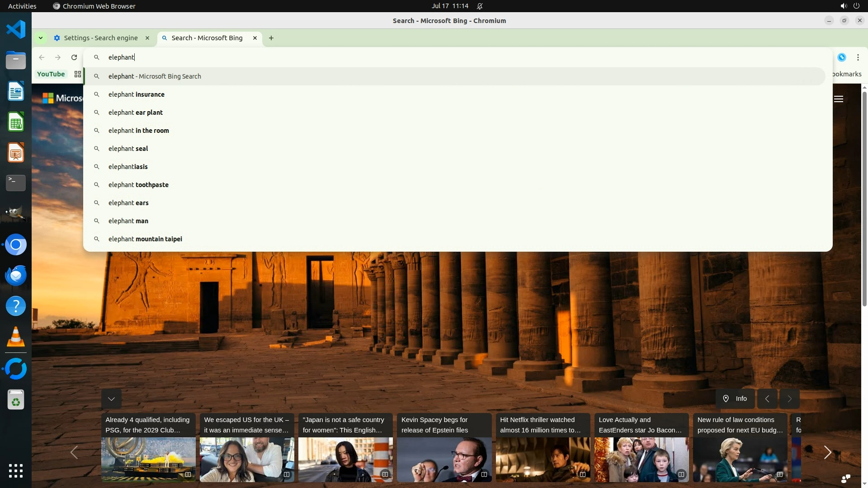Screen dimensions: 868x488
Task: Click the Info image button
Action: tap(735, 399)
